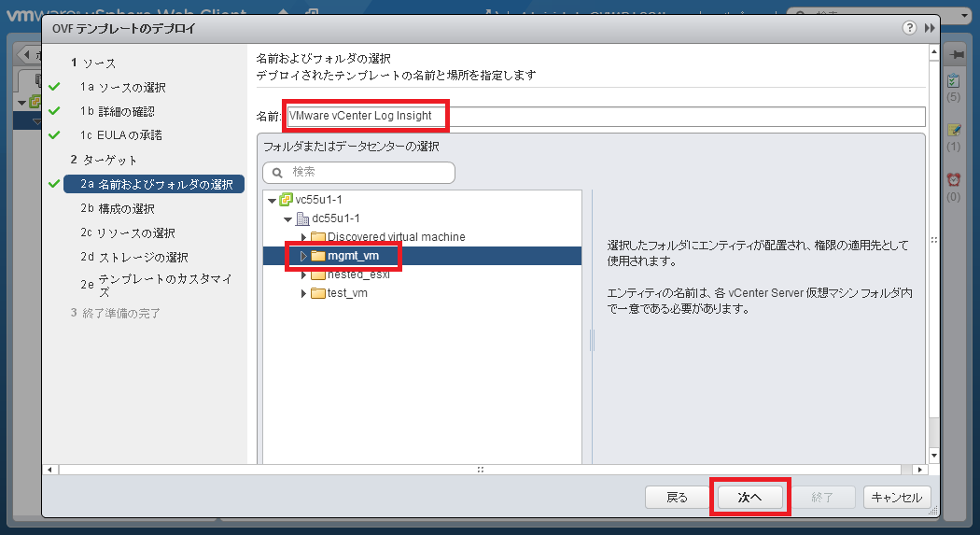This screenshot has width=980, height=535.
Task: Go to step 2b 構成の選択
Action: [x=118, y=208]
